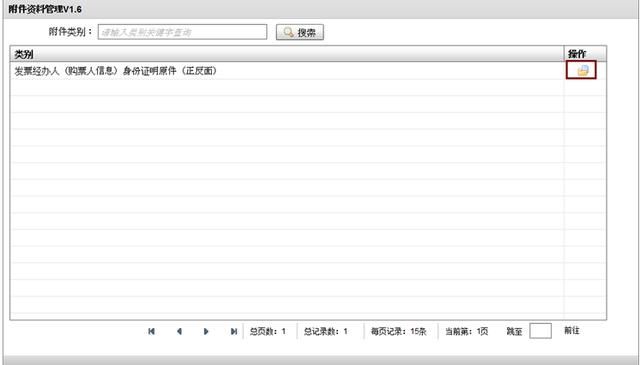Viewport: 640px width, 365px height.
Task: Click the 附件资料管理V1.6 title text
Action: pos(45,9)
